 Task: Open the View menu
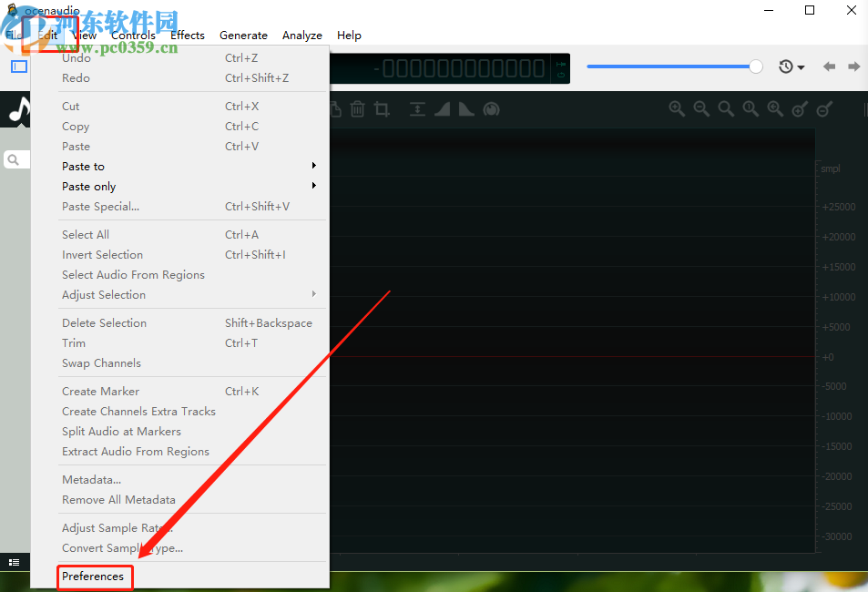pyautogui.click(x=86, y=35)
